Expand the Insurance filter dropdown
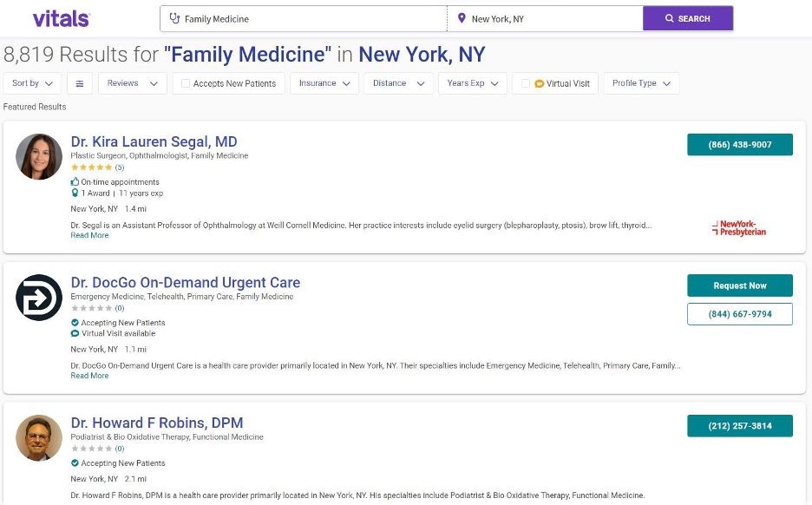The width and height of the screenshot is (812, 505). 324,83
